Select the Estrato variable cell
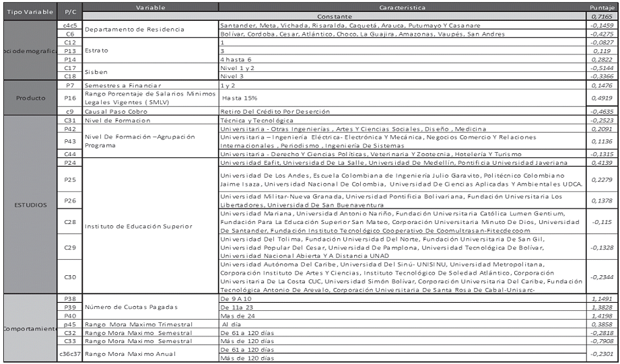The width and height of the screenshot is (620, 364). 96,50
